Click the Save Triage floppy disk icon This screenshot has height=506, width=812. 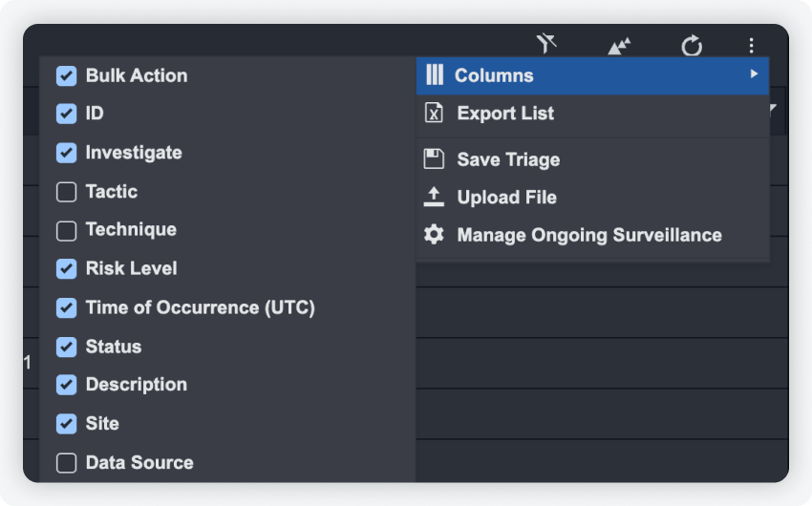[x=434, y=159]
